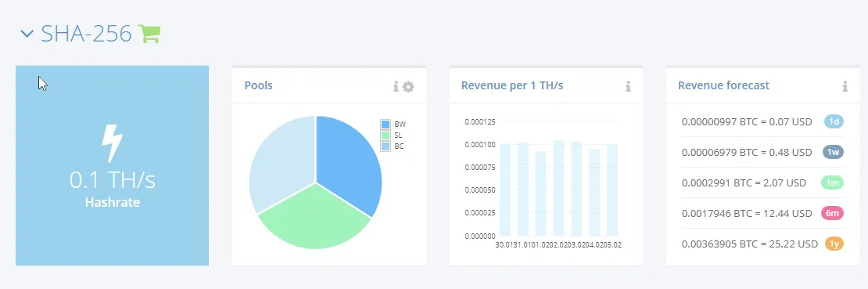The image size is (868, 289).
Task: Click the SHA-256 heading
Action: click(x=86, y=34)
